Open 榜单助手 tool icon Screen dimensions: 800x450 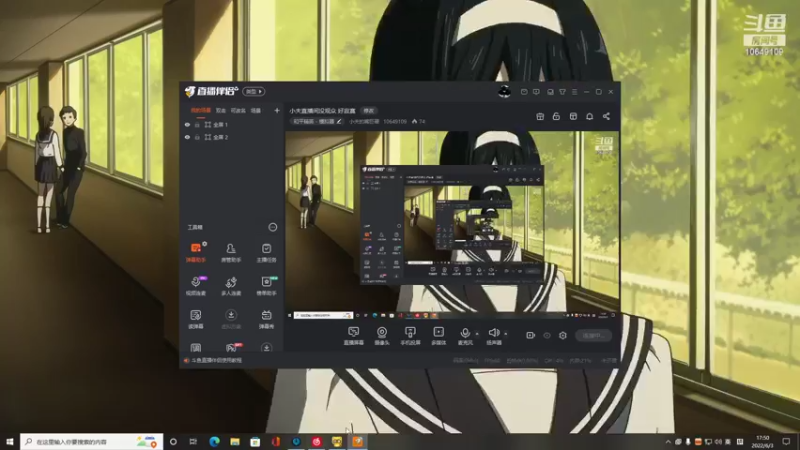pyautogui.click(x=266, y=286)
